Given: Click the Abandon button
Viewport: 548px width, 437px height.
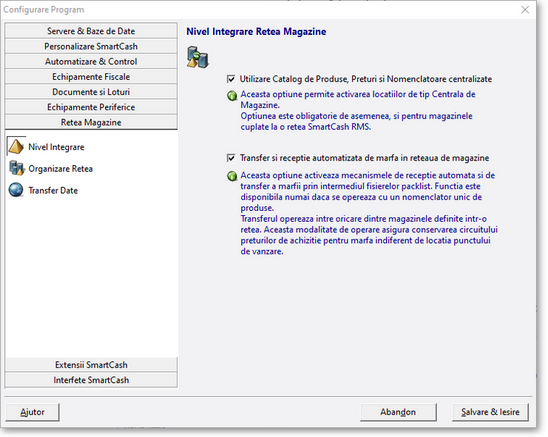Looking at the screenshot, I should click(398, 412).
